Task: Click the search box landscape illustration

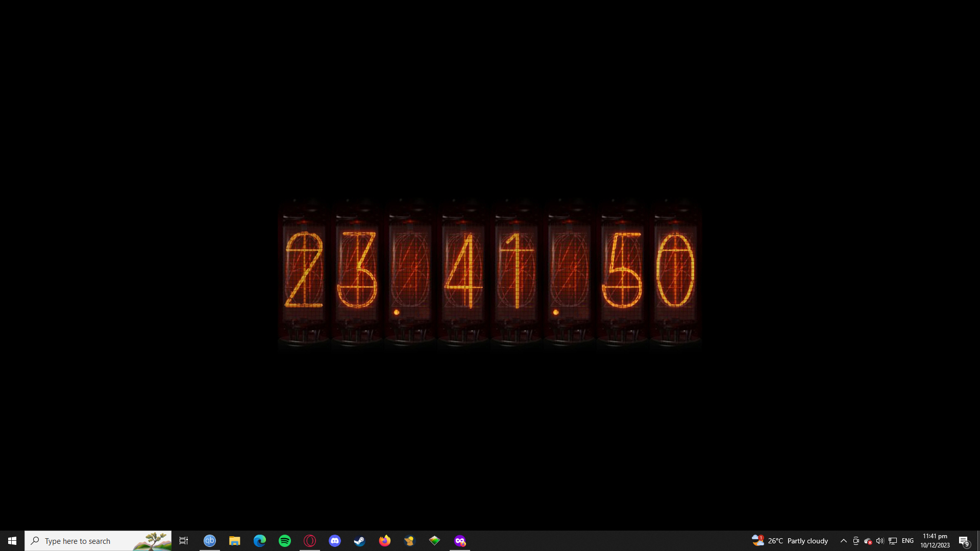Action: (152, 541)
